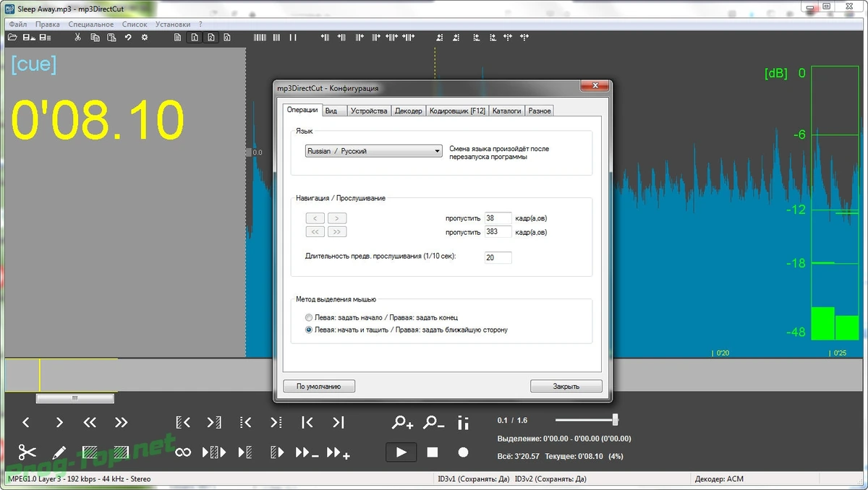Click the double left arrow rewind icon at bottom
Image resolution: width=868 pixels, height=490 pixels.
90,422
